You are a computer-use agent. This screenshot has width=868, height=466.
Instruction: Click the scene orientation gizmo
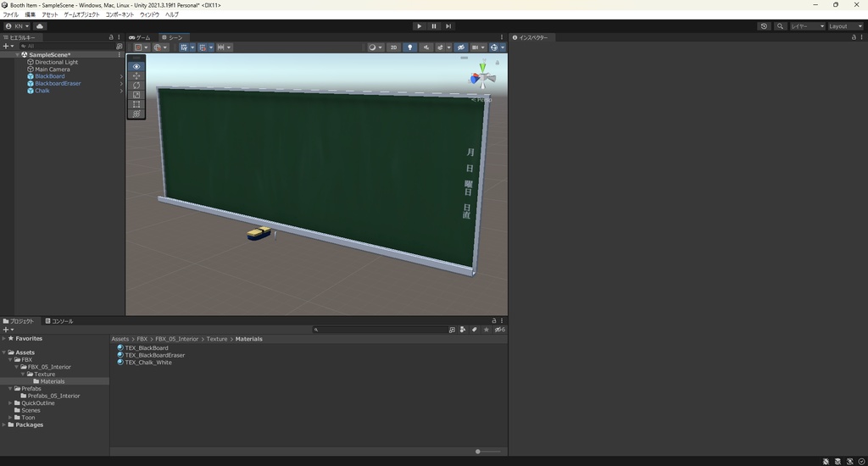coord(482,77)
